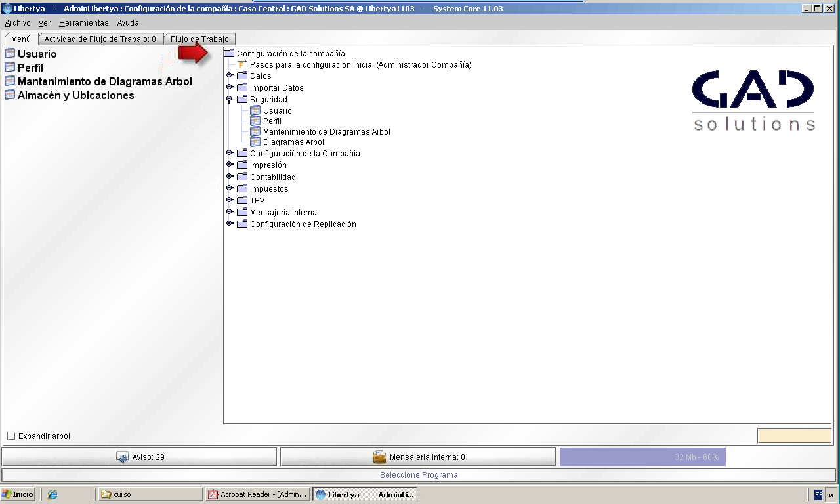
Task: Open the Archivo menu
Action: [18, 22]
